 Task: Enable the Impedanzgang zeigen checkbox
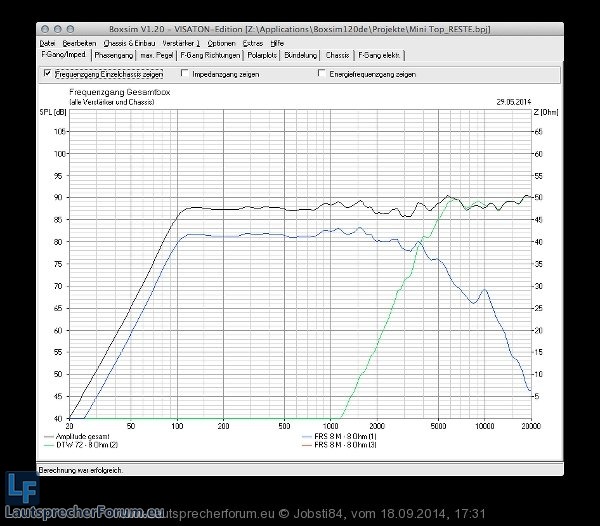185,74
